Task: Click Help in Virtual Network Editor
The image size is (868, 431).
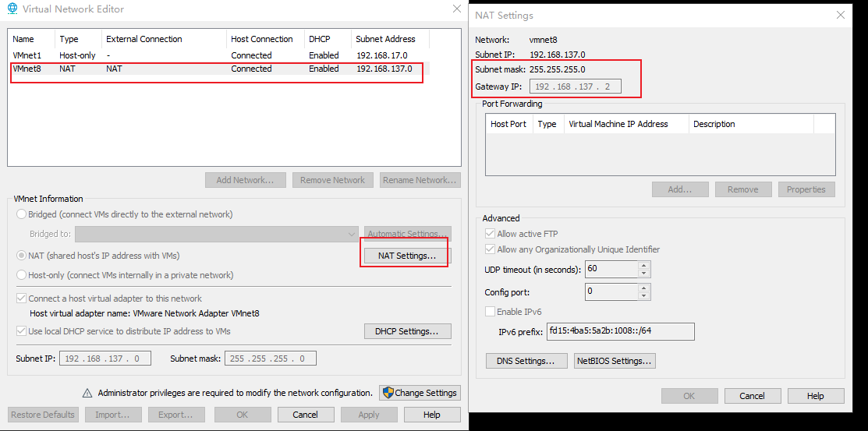Action: coord(432,415)
